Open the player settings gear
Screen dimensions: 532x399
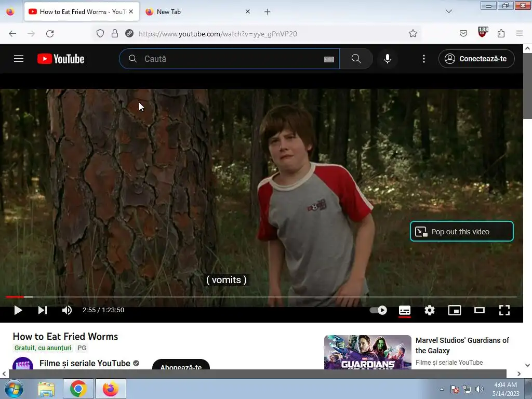coord(430,310)
